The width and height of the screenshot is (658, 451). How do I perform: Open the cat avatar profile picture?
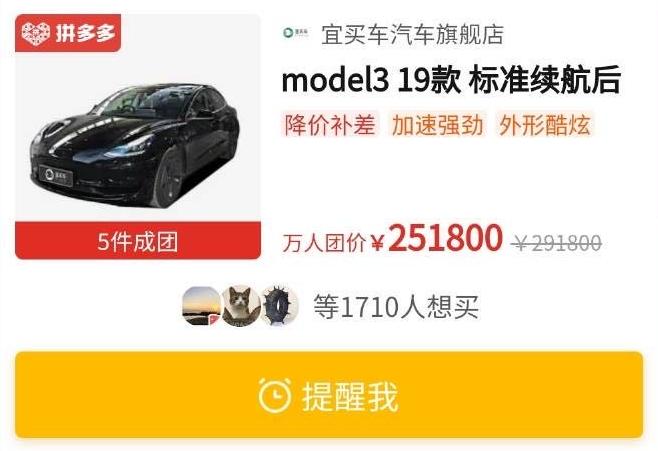240,306
